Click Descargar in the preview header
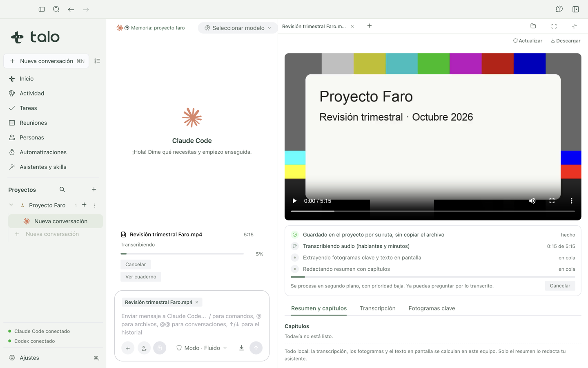Viewport: 588px width, 368px height. pos(566,40)
